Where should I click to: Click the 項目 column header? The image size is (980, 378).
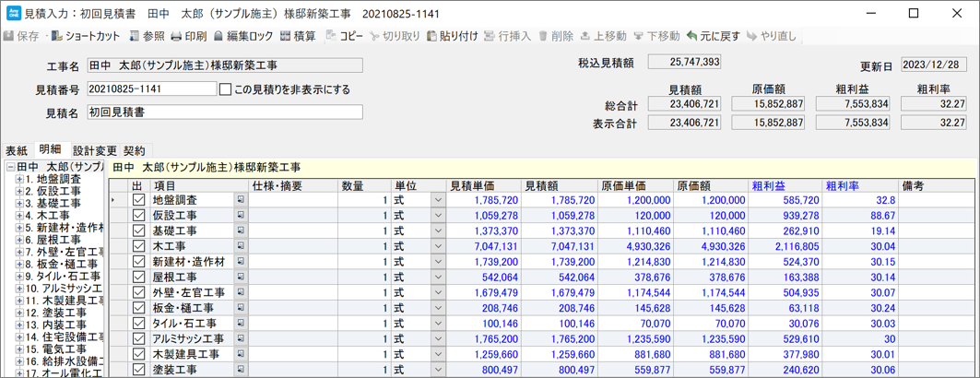tap(199, 185)
